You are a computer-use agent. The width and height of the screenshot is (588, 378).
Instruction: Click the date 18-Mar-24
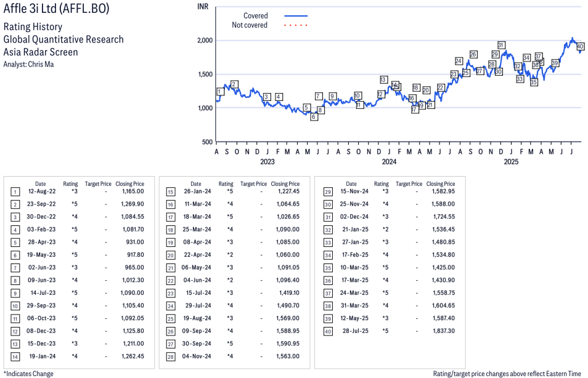[197, 217]
